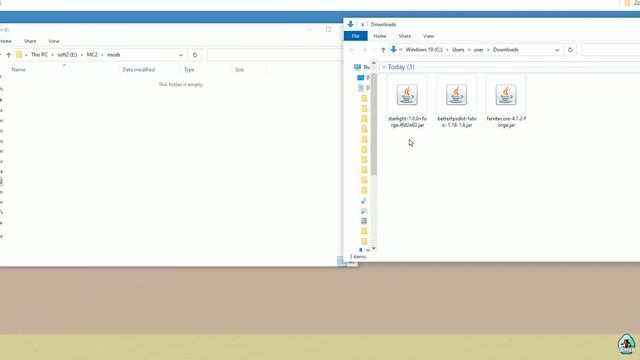640x360 pixels.
Task: Open the quick access toolbar dropdown in Downloads
Action: [x=362, y=24]
